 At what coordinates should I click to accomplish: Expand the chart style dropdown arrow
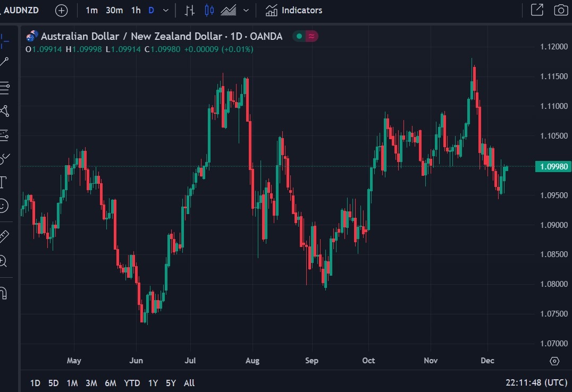[245, 10]
